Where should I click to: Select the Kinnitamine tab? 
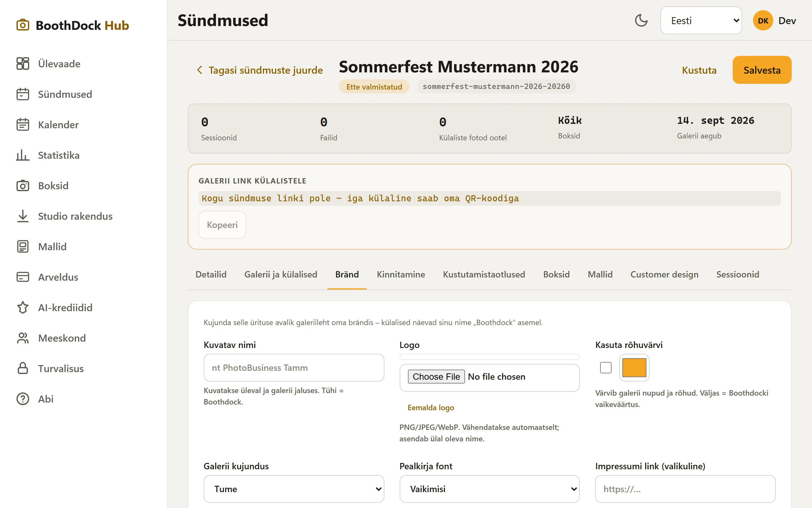[x=401, y=275]
